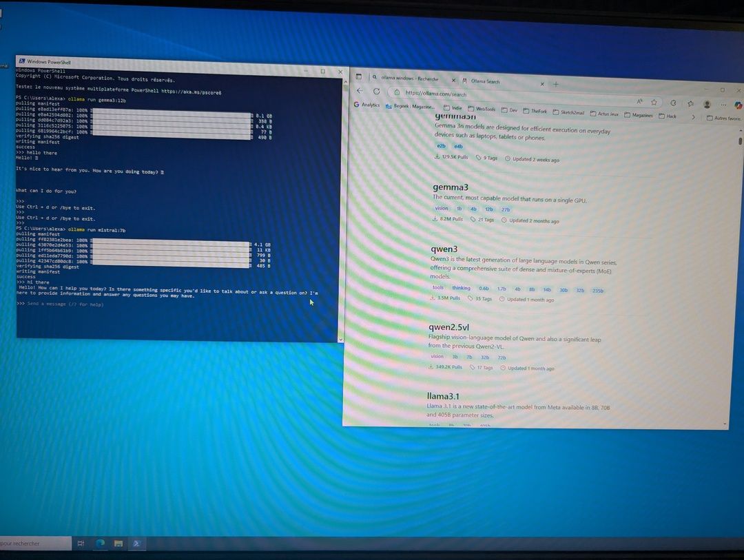Launch the Copilot icon in Edge
The width and height of the screenshot is (744, 560).
738,105
